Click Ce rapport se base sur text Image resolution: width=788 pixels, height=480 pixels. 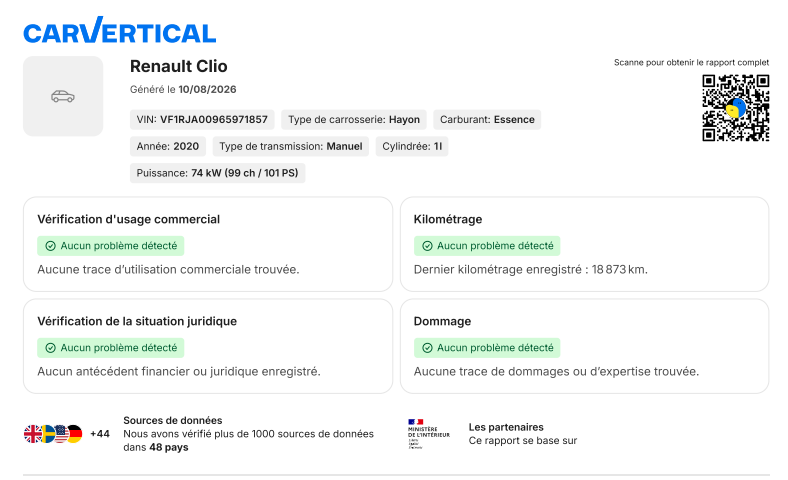coord(523,440)
